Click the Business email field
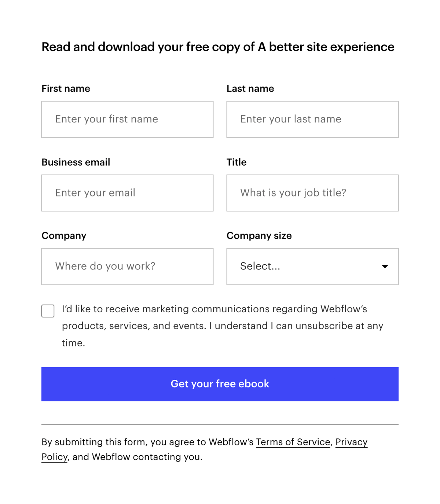Image resolution: width=440 pixels, height=504 pixels. [x=127, y=193]
